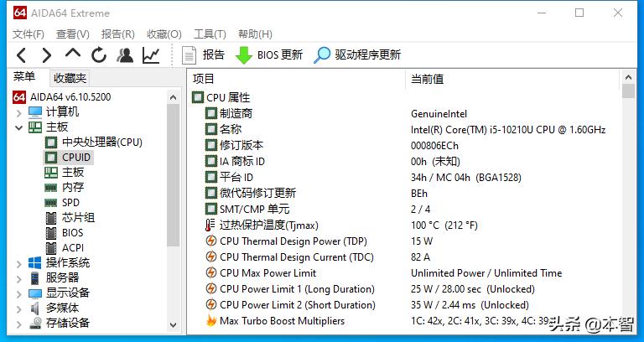Click power icon of CPU Thermal Design Current
This screenshot has width=644, height=342.
(210, 257)
